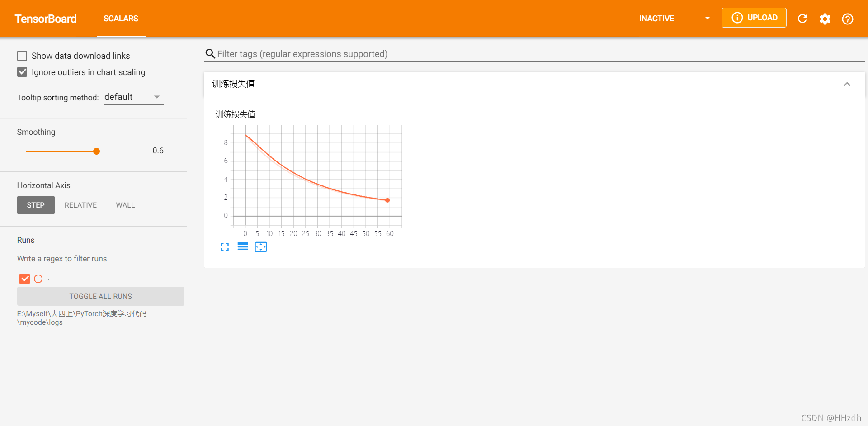Click the info icon inside Upload button

click(x=737, y=18)
